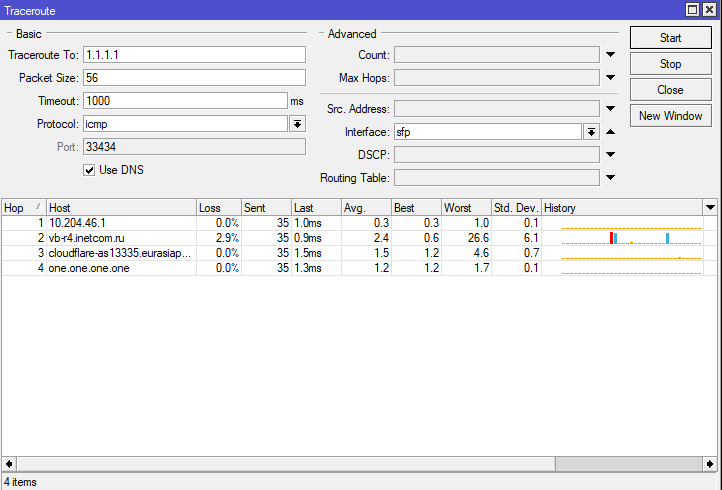Click the 2.9% loss value
Viewport: 722px width, 490px height.
click(227, 238)
